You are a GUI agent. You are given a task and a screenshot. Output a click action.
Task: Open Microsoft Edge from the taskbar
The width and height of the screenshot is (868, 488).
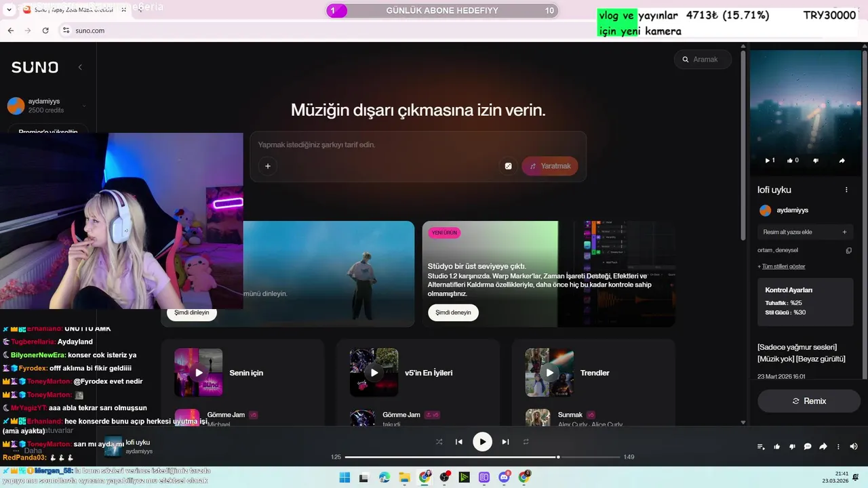click(384, 477)
